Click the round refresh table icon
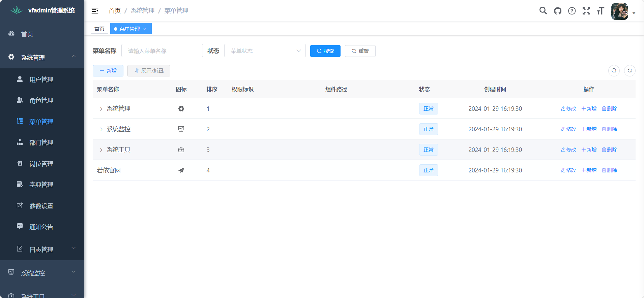The image size is (644, 298). (x=630, y=71)
